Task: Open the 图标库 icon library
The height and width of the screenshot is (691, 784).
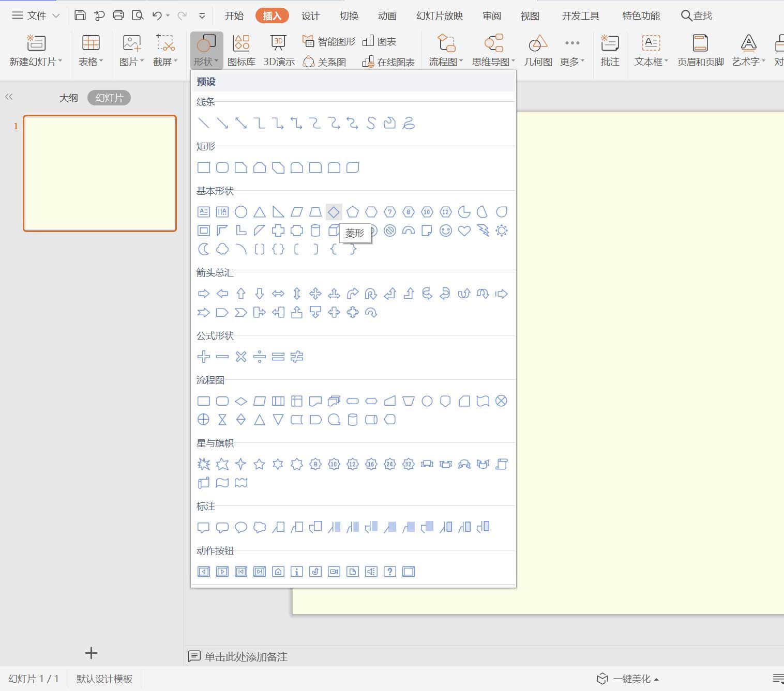Action: pos(242,51)
